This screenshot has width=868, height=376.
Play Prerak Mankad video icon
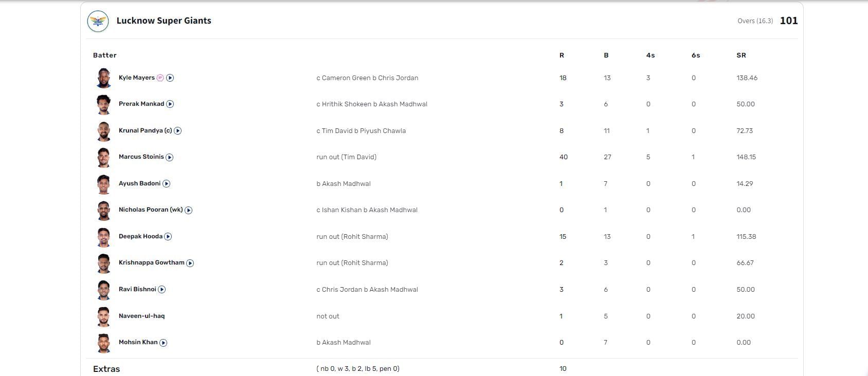[170, 104]
